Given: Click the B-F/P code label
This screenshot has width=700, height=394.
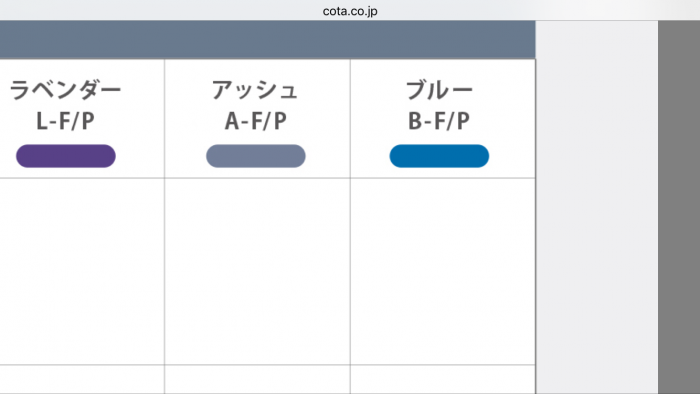Looking at the screenshot, I should 439,121.
